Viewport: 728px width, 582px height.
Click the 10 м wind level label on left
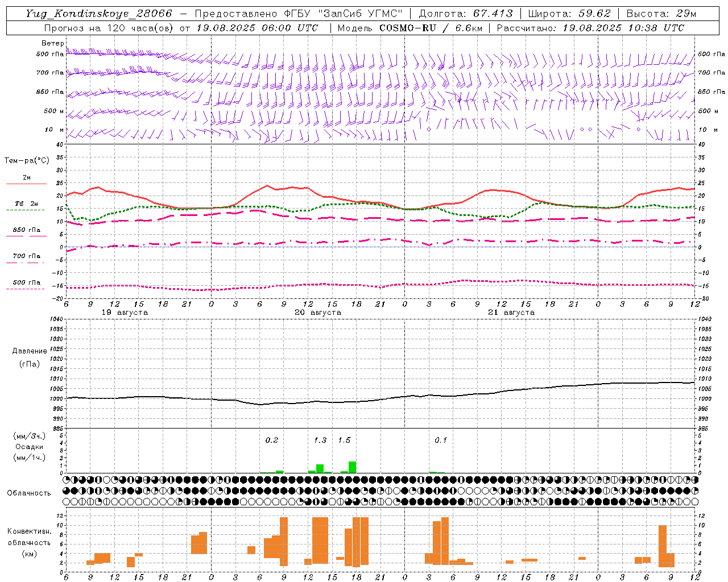coord(55,130)
